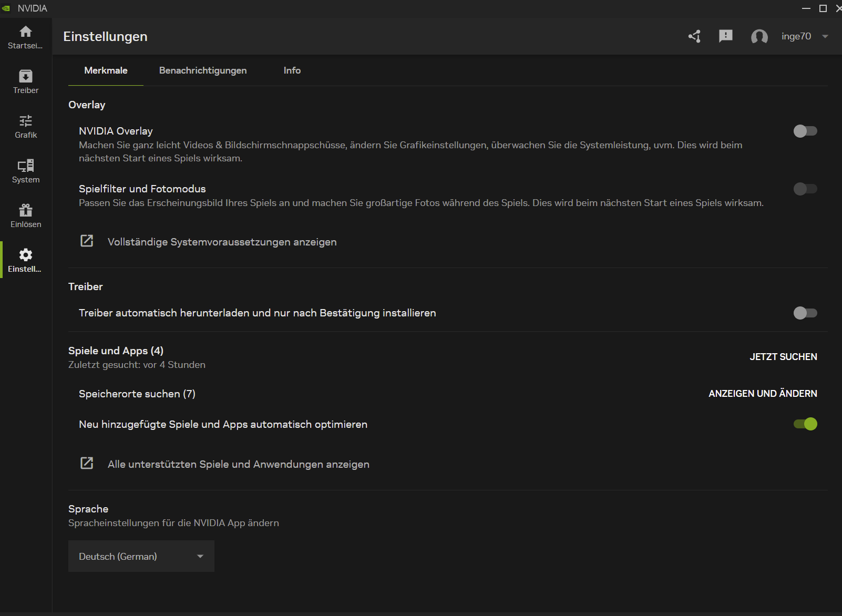Click the user avatar icon

[x=759, y=36]
